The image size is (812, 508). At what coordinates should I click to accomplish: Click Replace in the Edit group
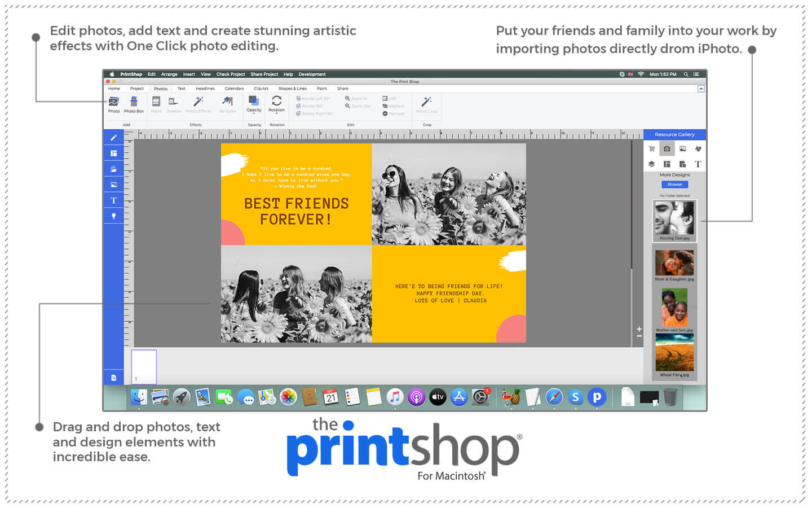coord(394,106)
